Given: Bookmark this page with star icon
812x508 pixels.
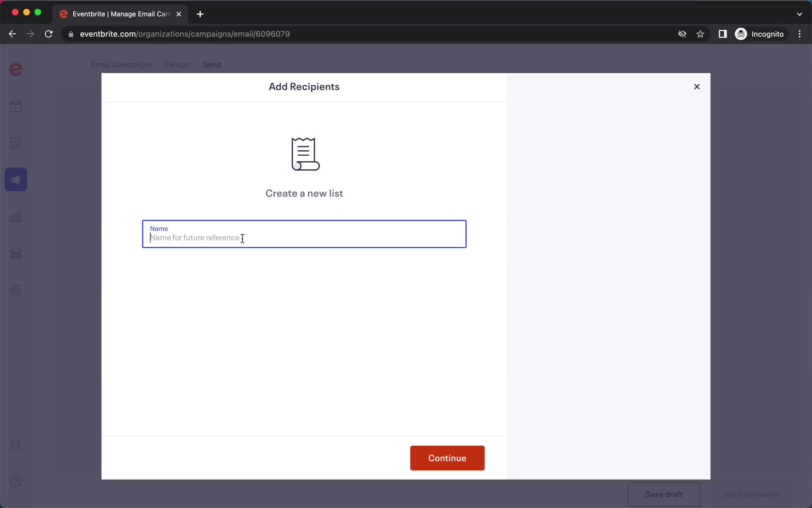Looking at the screenshot, I should point(700,34).
